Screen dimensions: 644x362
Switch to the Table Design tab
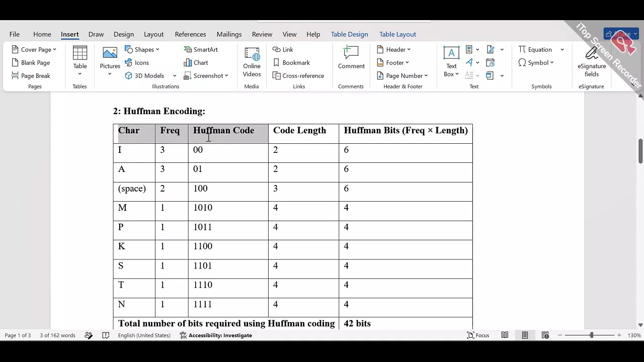349,34
